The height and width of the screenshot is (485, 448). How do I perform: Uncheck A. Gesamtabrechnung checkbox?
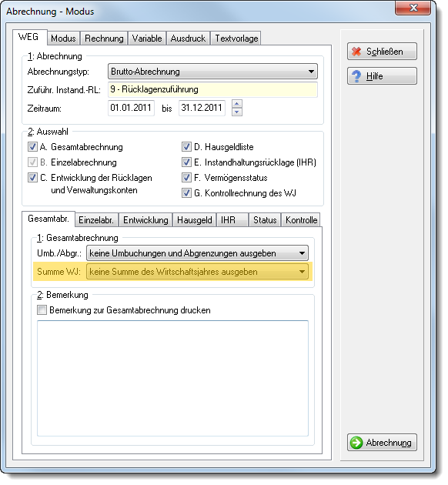point(32,146)
